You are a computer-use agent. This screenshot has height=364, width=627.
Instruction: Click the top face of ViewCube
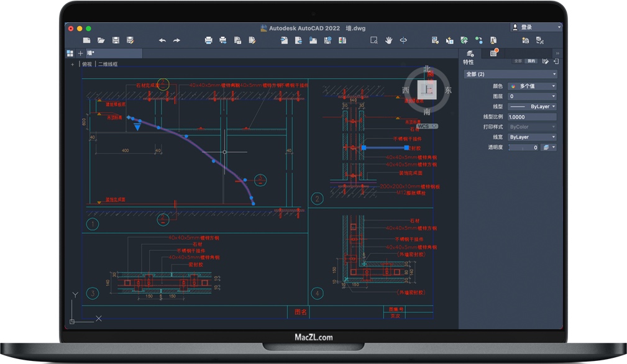[427, 90]
